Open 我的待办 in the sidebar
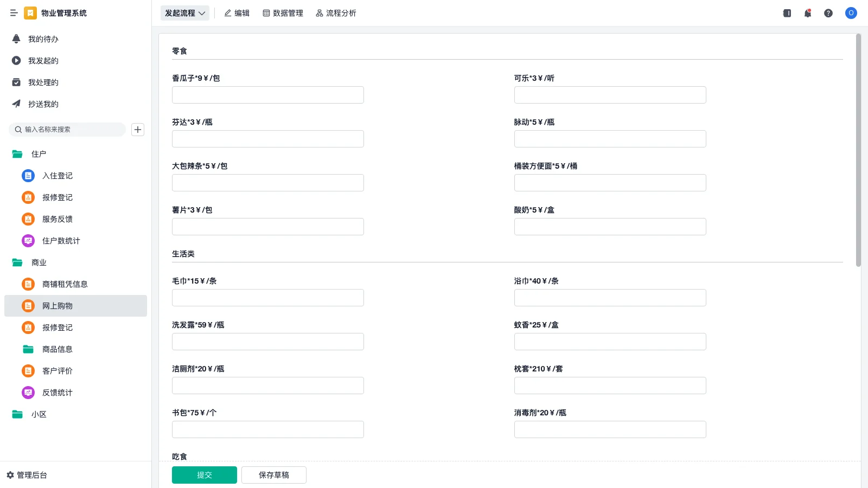The height and width of the screenshot is (488, 868). point(43,39)
